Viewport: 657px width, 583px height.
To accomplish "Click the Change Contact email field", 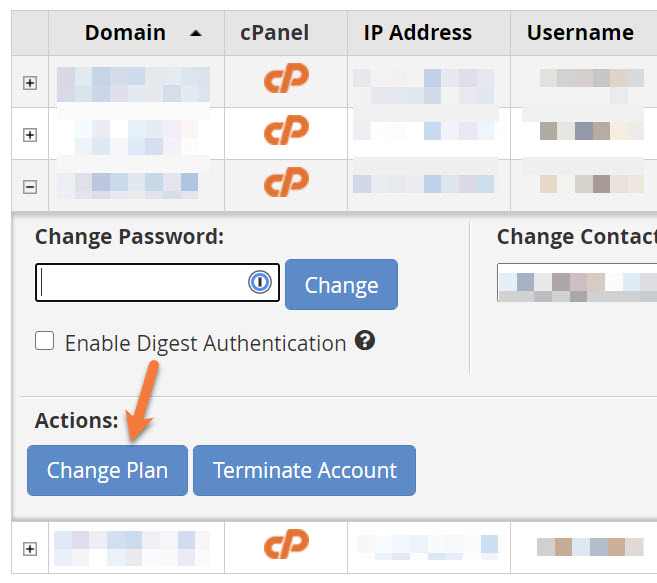I will tap(576, 283).
